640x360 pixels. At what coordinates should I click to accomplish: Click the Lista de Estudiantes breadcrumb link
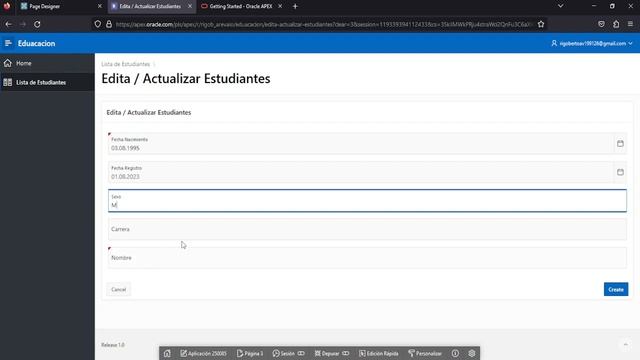coord(126,64)
